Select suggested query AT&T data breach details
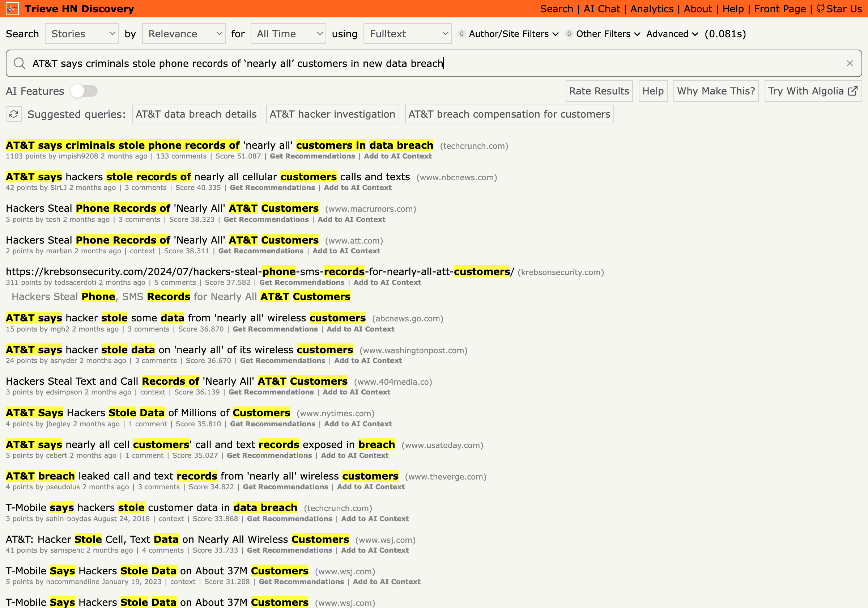 click(x=196, y=114)
